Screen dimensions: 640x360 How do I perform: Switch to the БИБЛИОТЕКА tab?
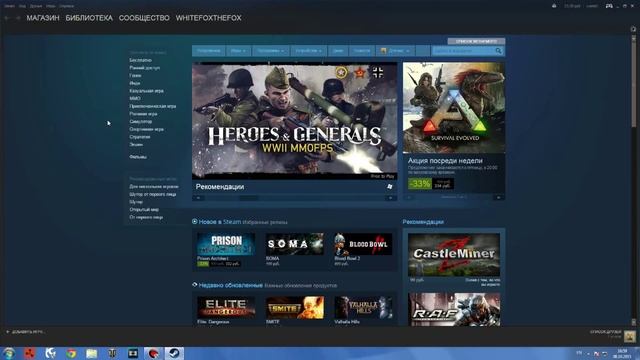pos(89,18)
